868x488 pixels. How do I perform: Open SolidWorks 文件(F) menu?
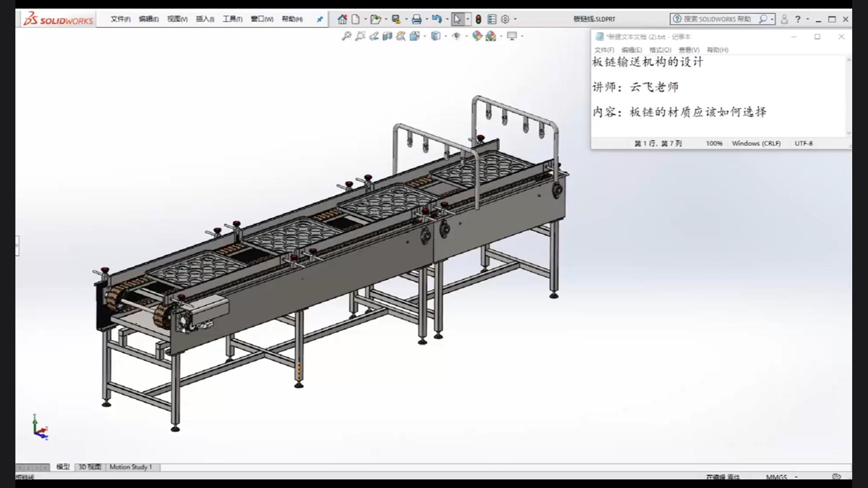[x=120, y=19]
